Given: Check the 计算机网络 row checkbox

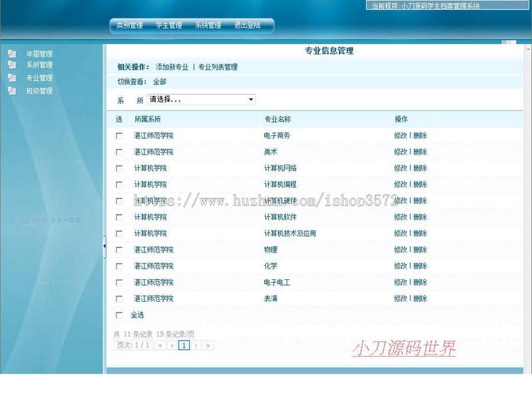Looking at the screenshot, I should coord(119,168).
